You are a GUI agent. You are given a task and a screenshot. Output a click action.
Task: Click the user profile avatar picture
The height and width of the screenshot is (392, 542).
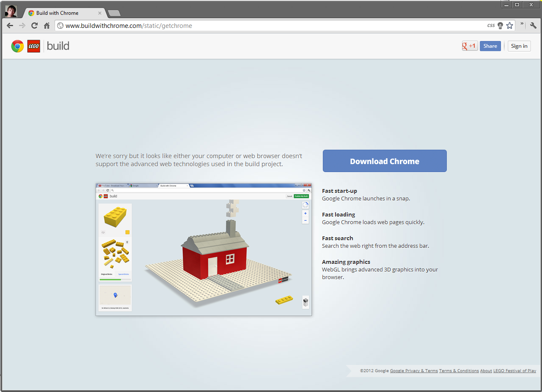pyautogui.click(x=11, y=11)
